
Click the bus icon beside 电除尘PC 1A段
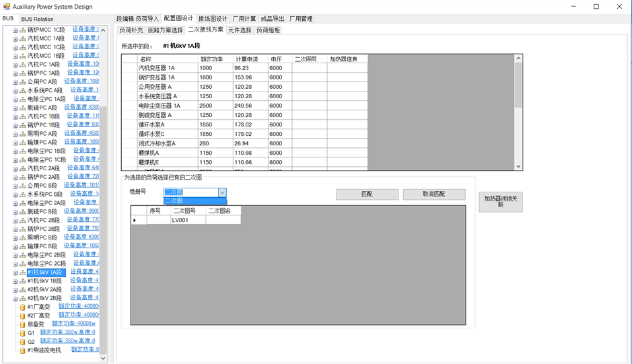point(23,100)
